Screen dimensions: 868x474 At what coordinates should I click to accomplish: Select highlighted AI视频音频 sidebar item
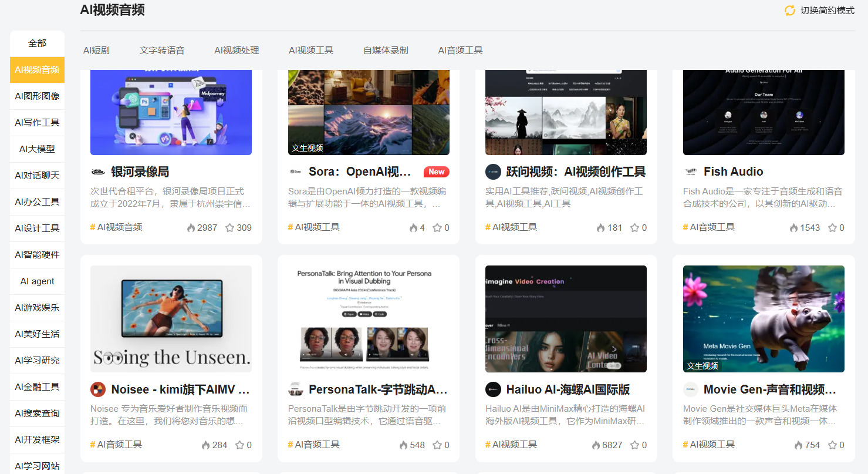click(x=37, y=70)
